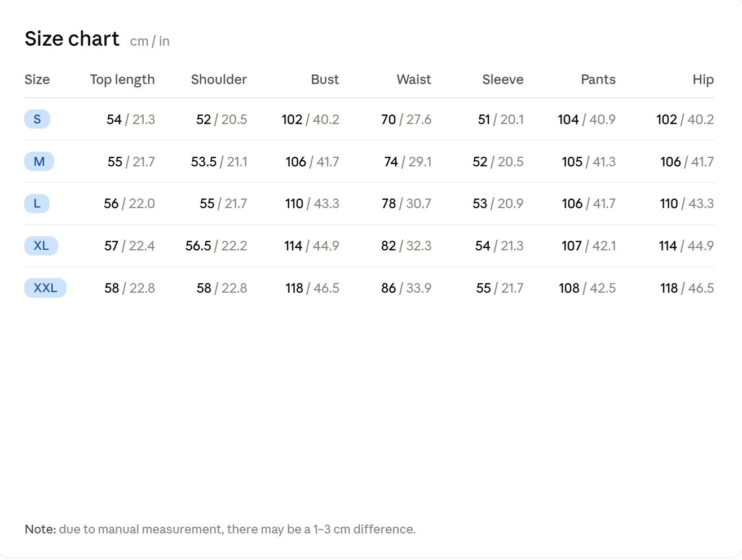
Task: Click the Waist column header
Action: pos(414,80)
